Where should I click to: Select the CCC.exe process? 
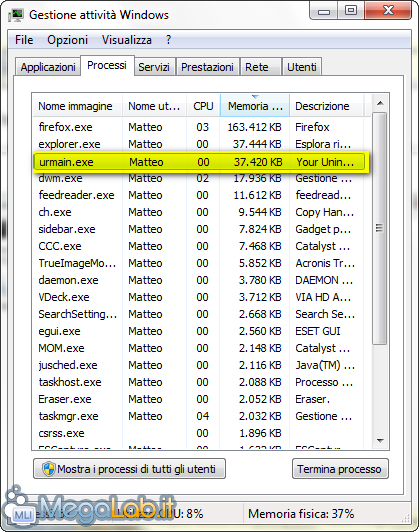tap(198, 246)
